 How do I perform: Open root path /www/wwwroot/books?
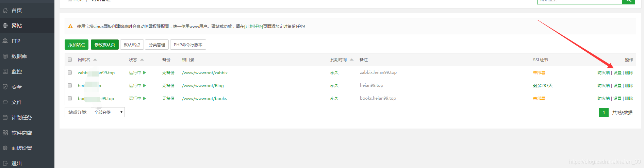point(204,98)
